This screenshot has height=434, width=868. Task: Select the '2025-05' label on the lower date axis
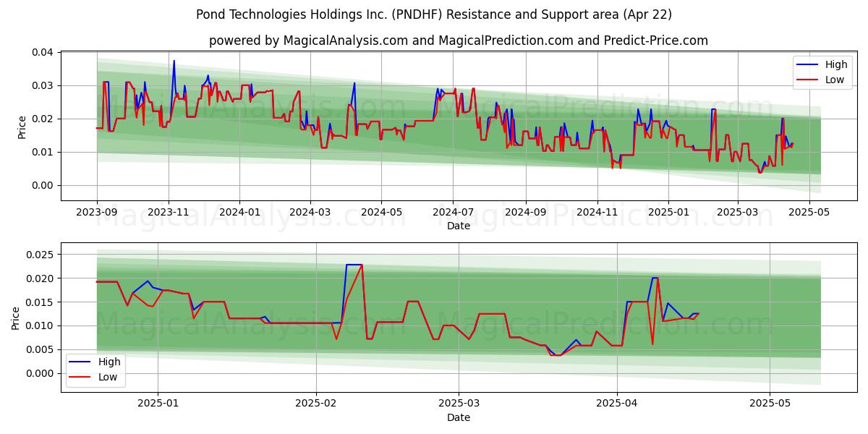point(770,405)
